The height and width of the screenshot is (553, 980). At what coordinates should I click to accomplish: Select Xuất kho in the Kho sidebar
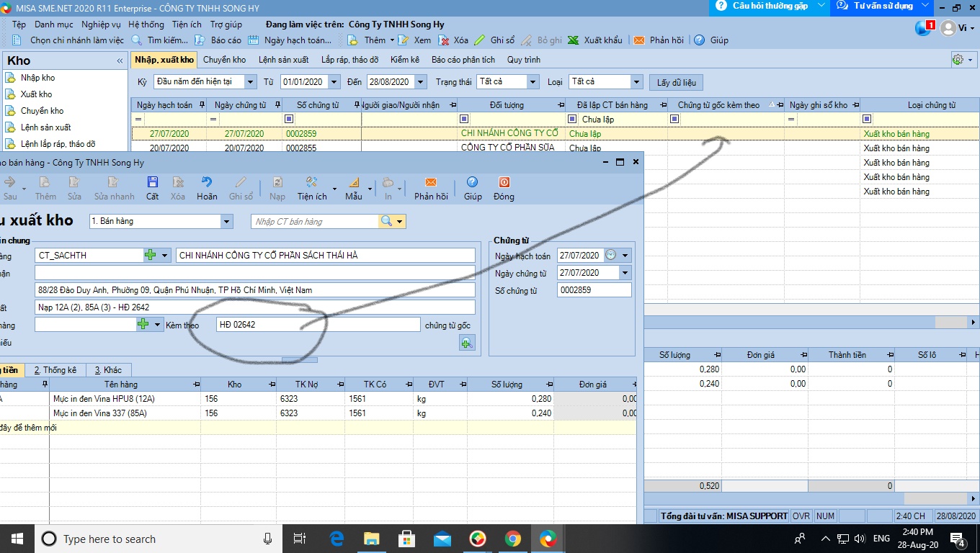coord(36,94)
